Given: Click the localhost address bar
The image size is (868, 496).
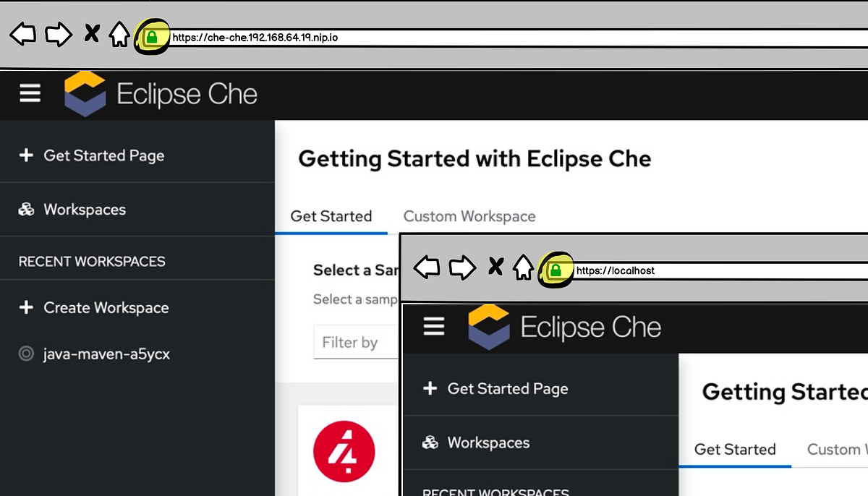Looking at the screenshot, I should point(687,270).
